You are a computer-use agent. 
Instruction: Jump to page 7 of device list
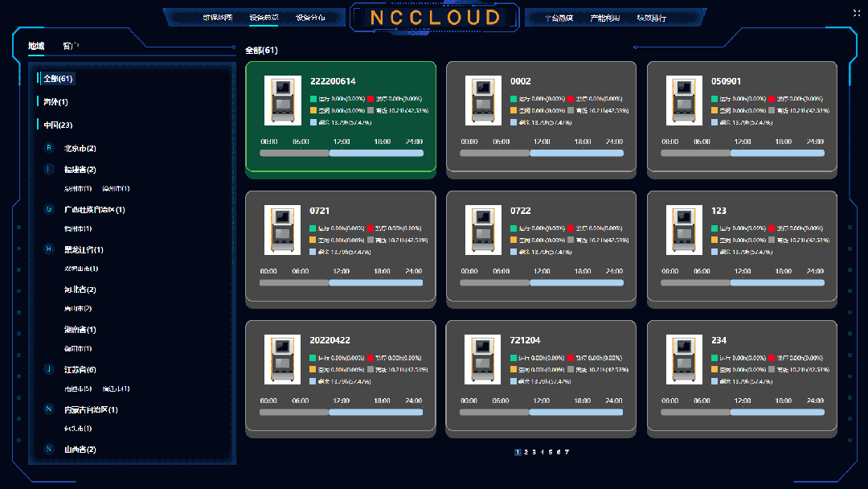(567, 452)
